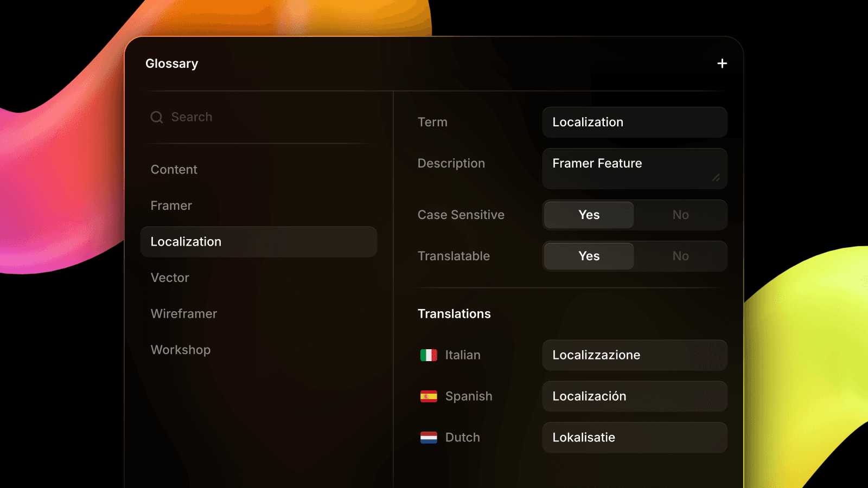The height and width of the screenshot is (488, 868).
Task: Click the Italian flag icon
Action: [x=429, y=355]
